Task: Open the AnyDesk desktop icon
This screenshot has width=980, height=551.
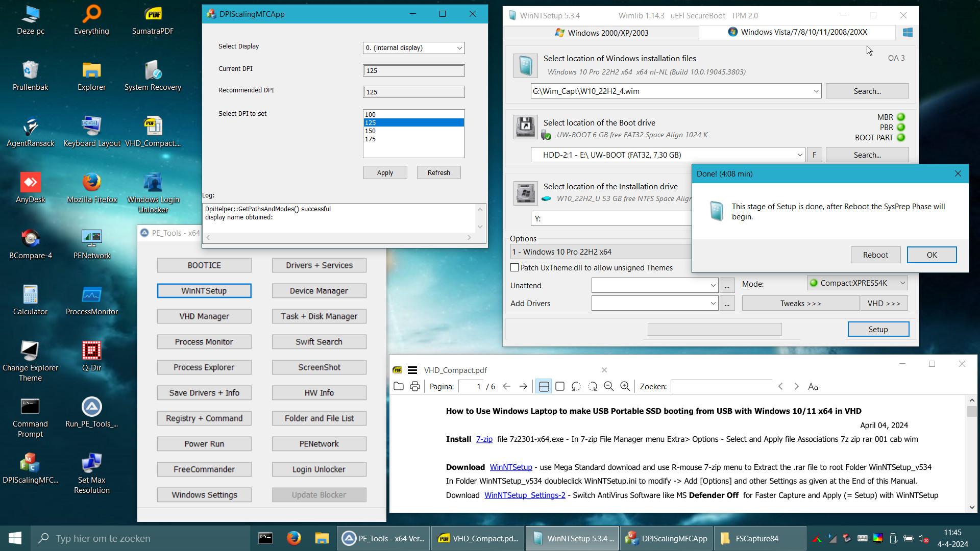Action: click(30, 183)
